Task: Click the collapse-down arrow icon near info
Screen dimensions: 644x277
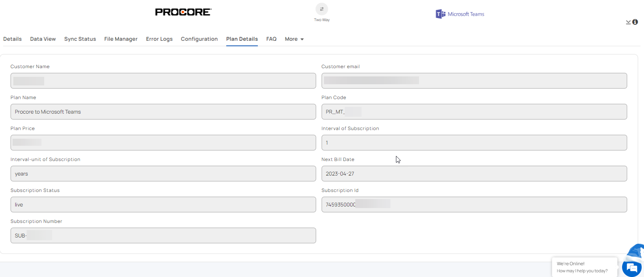Action: coord(628,22)
